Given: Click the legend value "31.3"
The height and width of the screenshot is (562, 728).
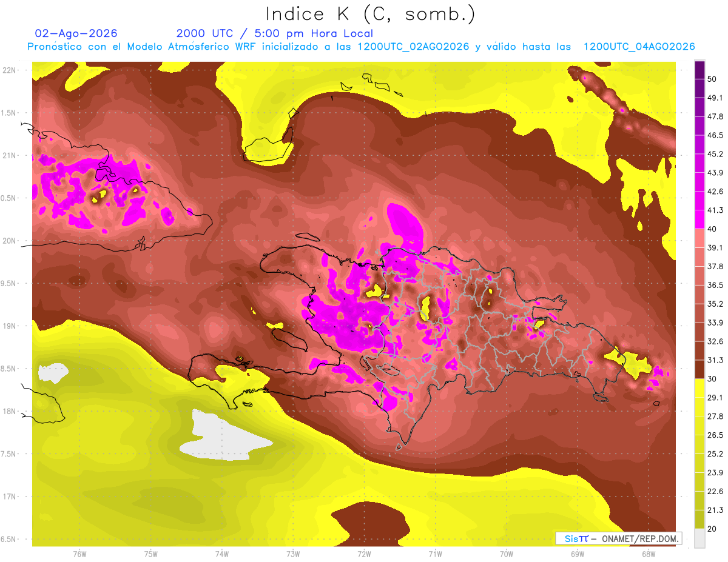Looking at the screenshot, I should pyautogui.click(x=715, y=360).
